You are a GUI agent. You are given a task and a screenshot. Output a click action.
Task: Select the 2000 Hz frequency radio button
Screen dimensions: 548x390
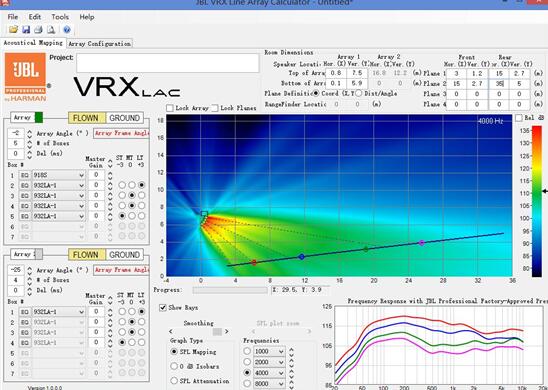tap(247, 362)
